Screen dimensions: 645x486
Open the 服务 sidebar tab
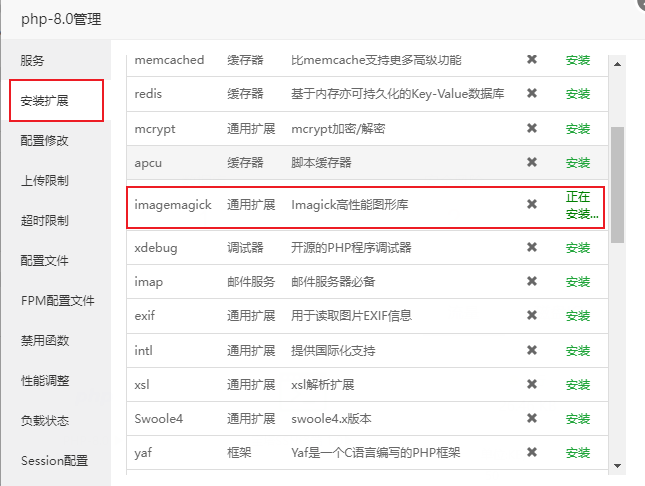coord(33,61)
